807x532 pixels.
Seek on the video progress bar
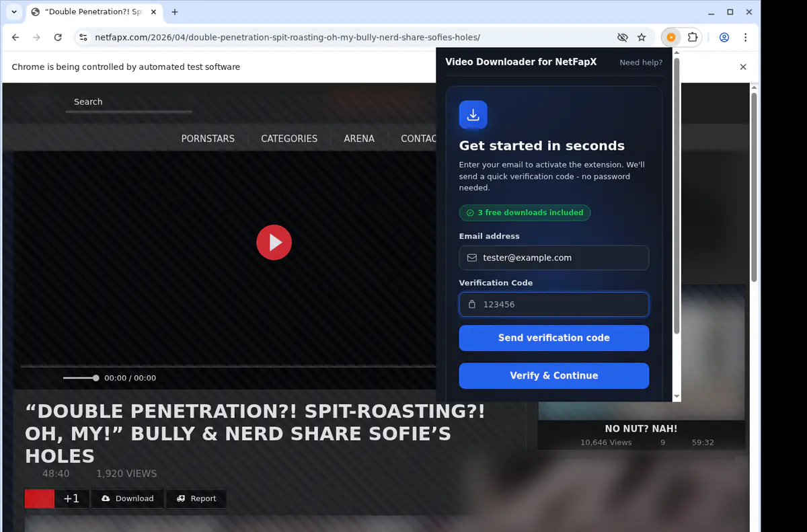[x=228, y=367]
